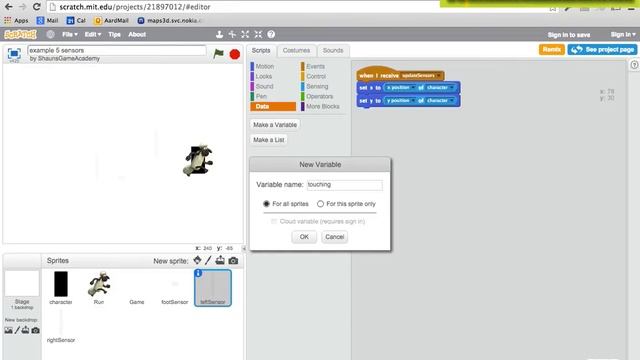This screenshot has width=640, height=360.
Task: Open x position attribute dropdown
Action: click(x=413, y=88)
